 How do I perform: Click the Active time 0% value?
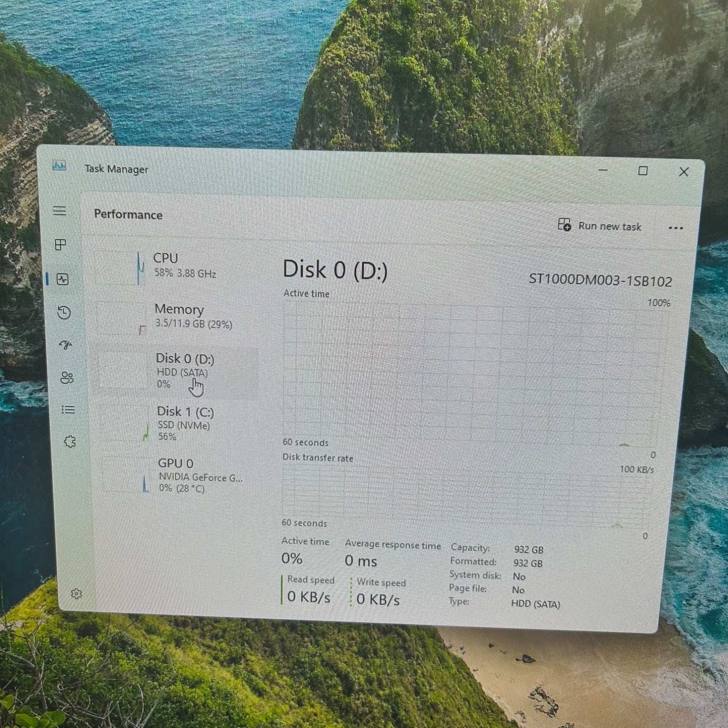pos(292,559)
